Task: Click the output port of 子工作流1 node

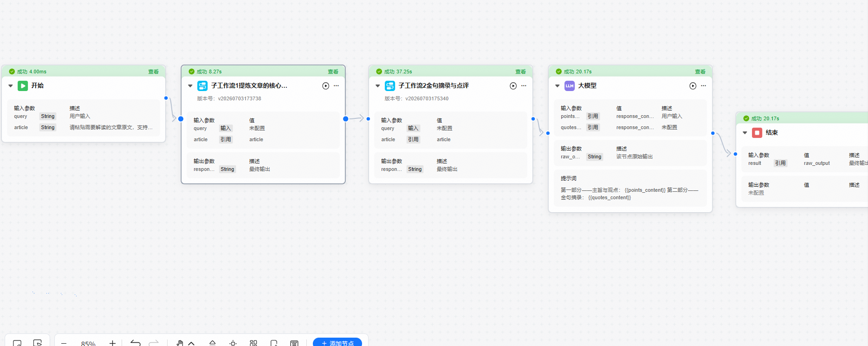Action: pos(346,119)
